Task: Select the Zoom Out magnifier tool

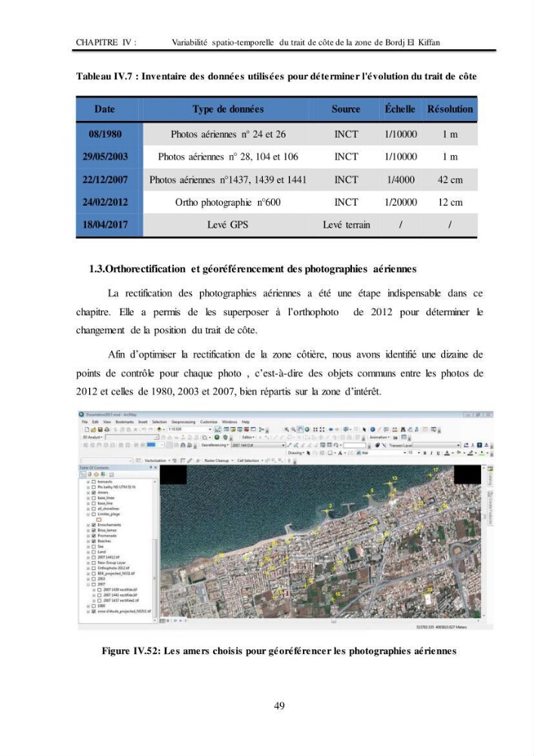Action: [x=293, y=429]
